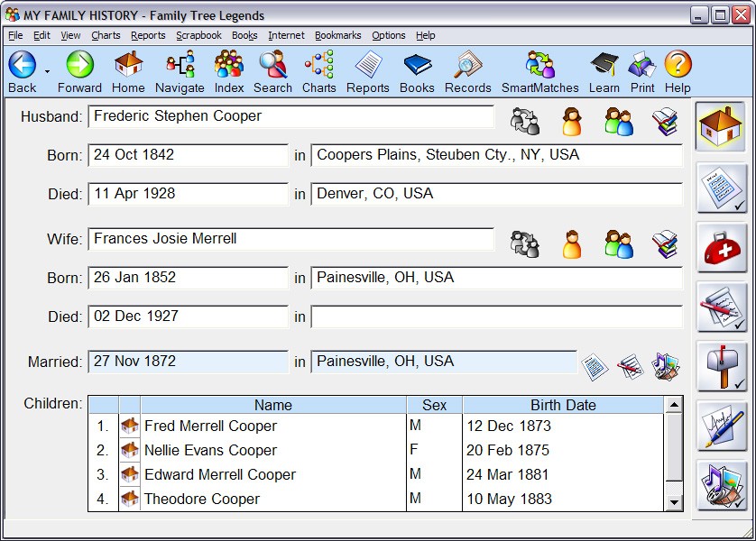The height and width of the screenshot is (541, 756).
Task: Click the wife's stacked books icon
Action: click(665, 243)
